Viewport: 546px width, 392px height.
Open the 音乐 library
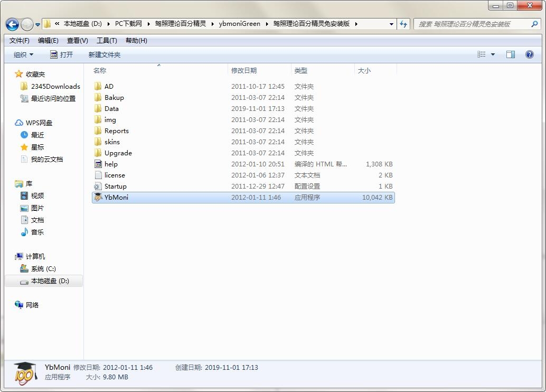click(32, 232)
